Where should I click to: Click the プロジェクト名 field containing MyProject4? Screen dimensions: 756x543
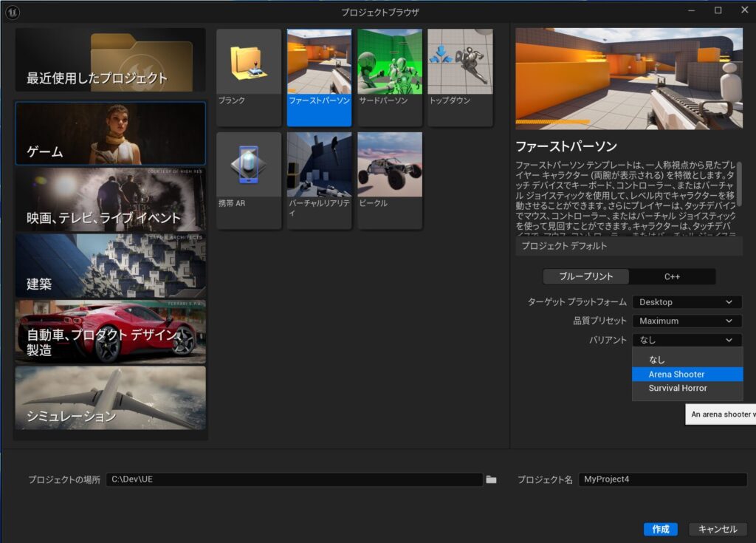tap(661, 479)
